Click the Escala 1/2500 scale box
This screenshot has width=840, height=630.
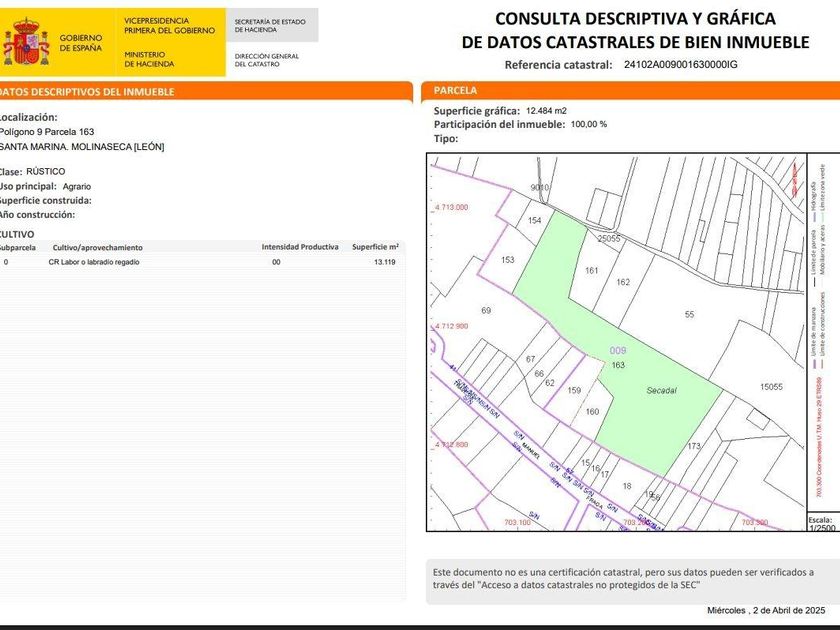coord(821,523)
